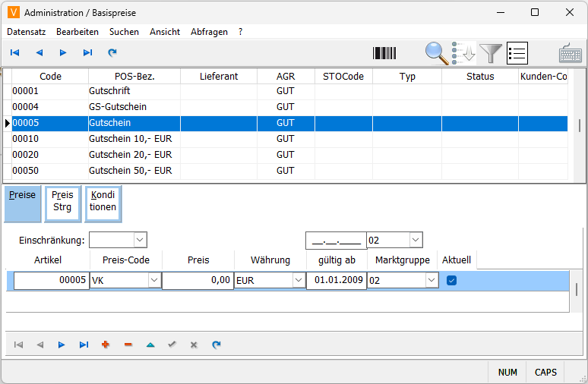Click the barcode scanner icon
The width and height of the screenshot is (588, 384).
tap(384, 53)
